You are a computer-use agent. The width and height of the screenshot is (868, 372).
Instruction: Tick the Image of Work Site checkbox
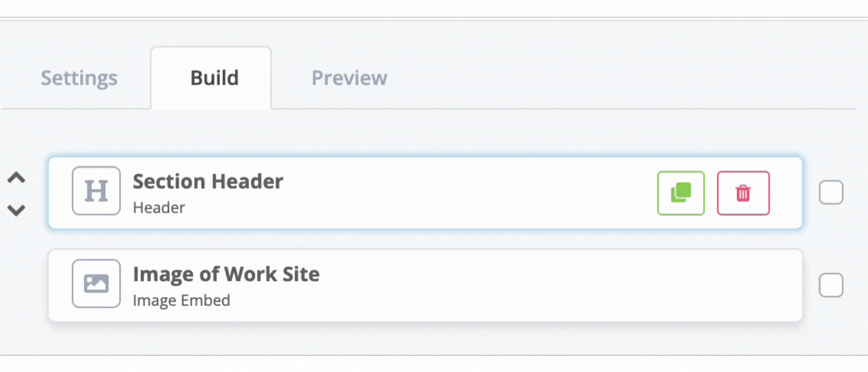[831, 285]
